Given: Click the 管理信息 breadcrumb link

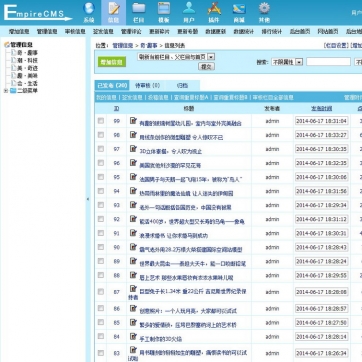Looking at the screenshot, I should [123, 45].
